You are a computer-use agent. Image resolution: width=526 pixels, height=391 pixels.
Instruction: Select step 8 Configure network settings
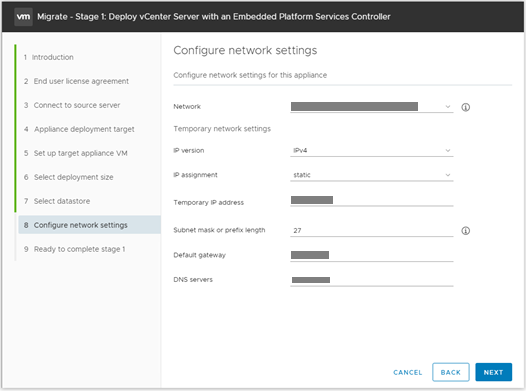click(90, 225)
